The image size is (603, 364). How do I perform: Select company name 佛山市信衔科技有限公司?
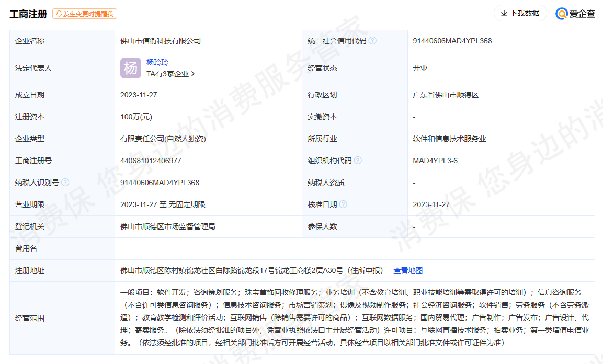tap(161, 41)
